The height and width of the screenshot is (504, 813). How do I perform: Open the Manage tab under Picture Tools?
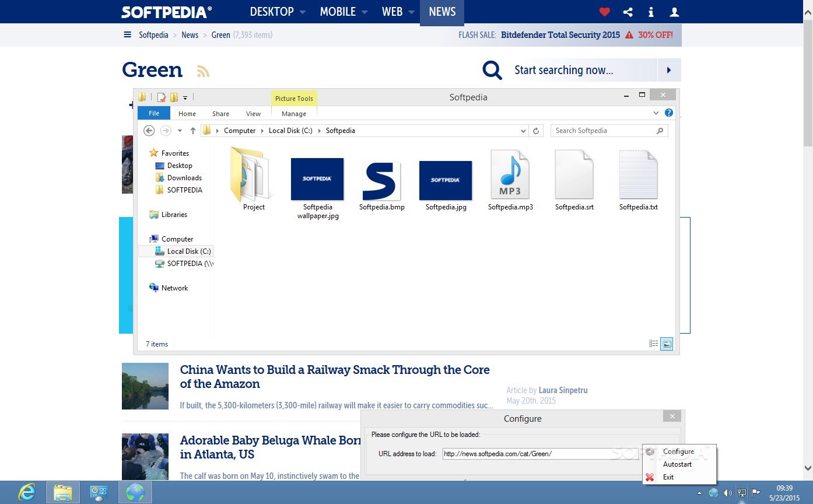point(294,114)
